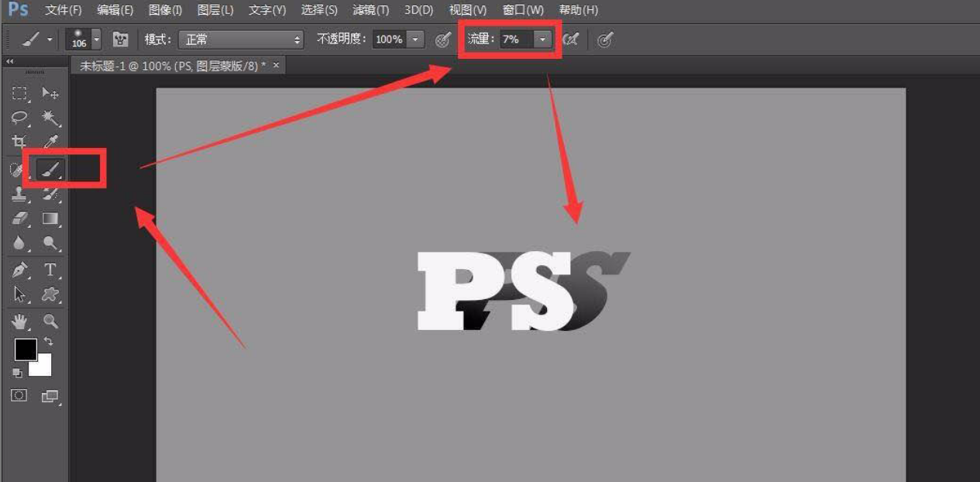Select the Magic Wand tool
The image size is (980, 482).
[50, 118]
